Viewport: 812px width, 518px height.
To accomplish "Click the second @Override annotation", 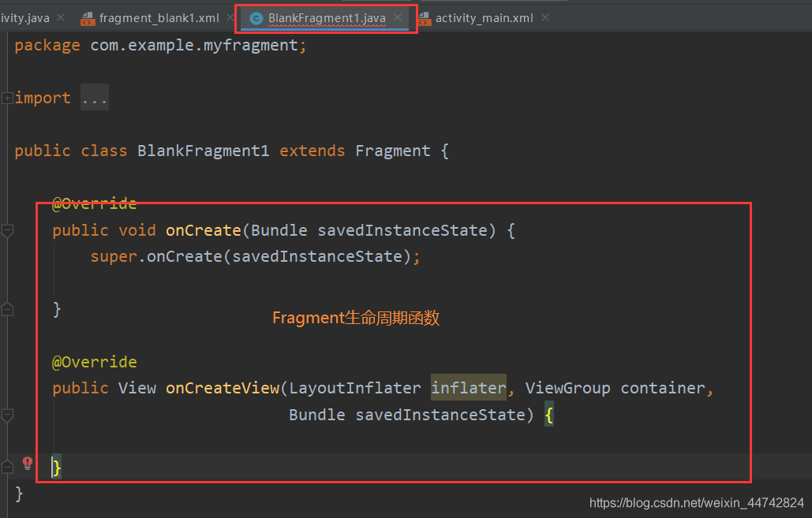I will point(94,362).
